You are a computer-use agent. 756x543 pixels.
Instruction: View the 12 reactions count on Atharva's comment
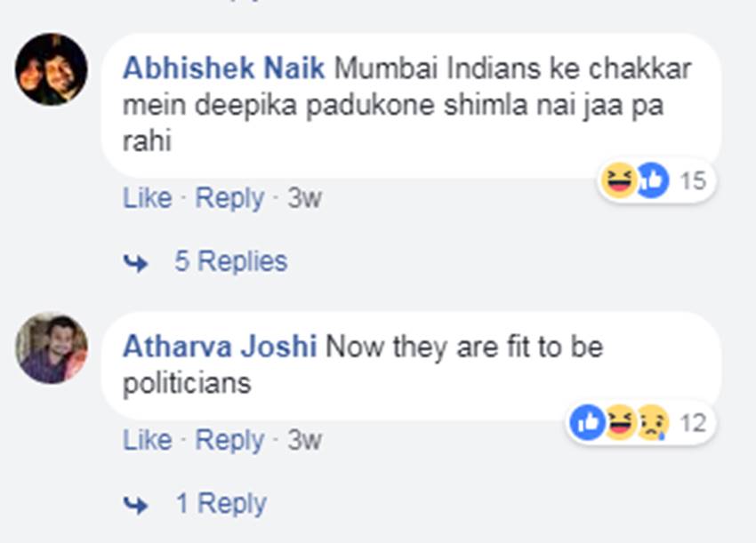(x=692, y=423)
